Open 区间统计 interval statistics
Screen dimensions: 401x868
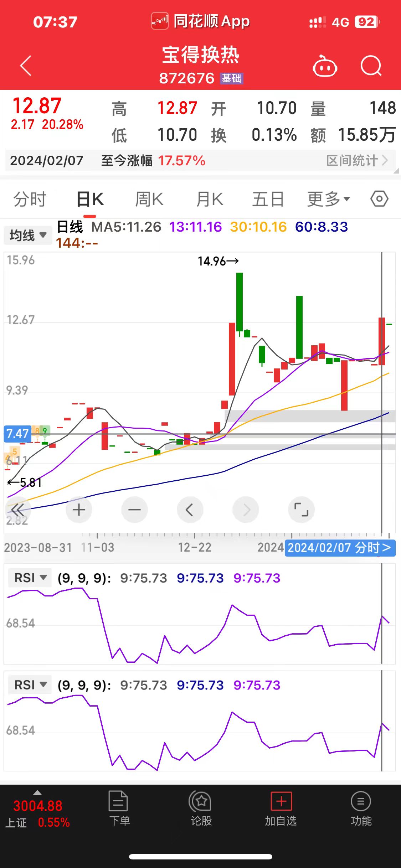pyautogui.click(x=357, y=161)
